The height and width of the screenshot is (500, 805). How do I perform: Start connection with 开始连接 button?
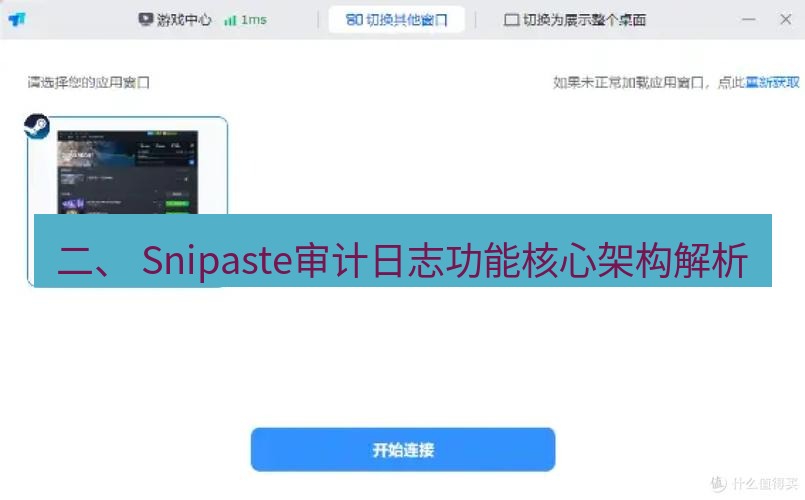click(x=403, y=450)
